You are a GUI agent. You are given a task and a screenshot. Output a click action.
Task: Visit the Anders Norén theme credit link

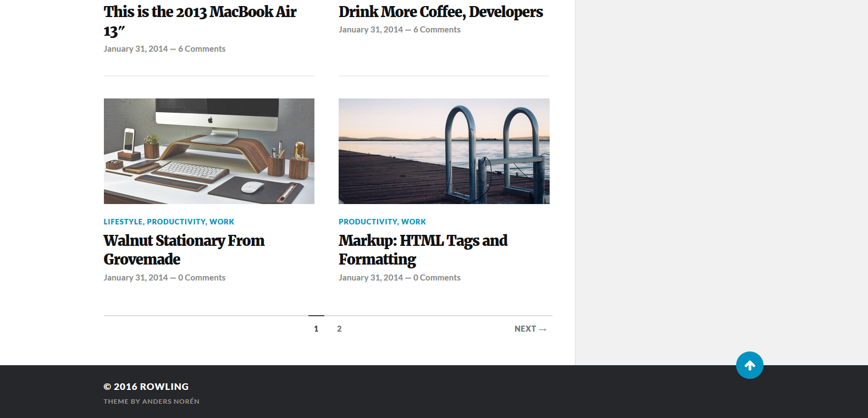pos(170,402)
